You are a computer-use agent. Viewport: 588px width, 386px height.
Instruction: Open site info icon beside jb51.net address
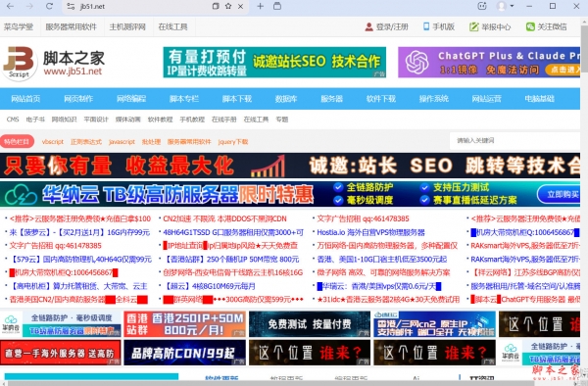[x=71, y=7]
